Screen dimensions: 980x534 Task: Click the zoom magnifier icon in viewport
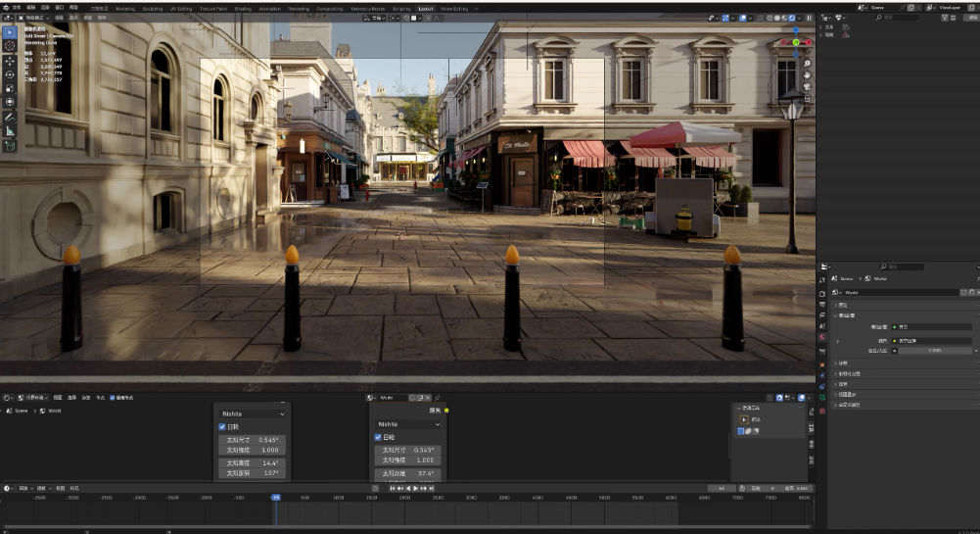pos(807,62)
